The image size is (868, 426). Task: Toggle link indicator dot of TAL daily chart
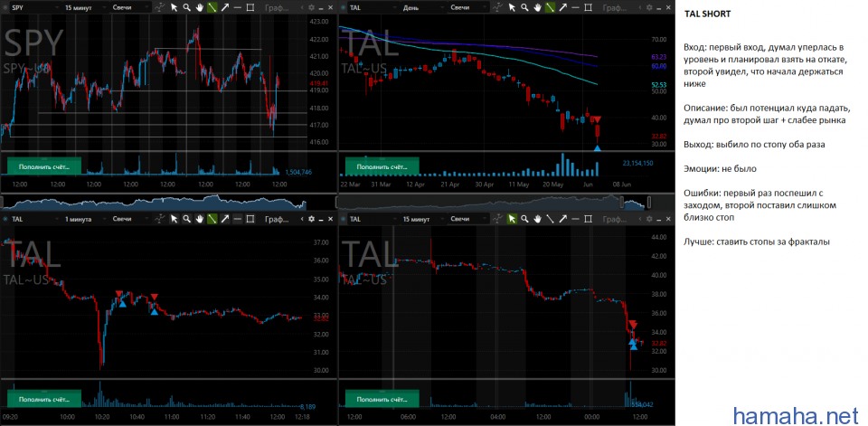[x=344, y=7]
